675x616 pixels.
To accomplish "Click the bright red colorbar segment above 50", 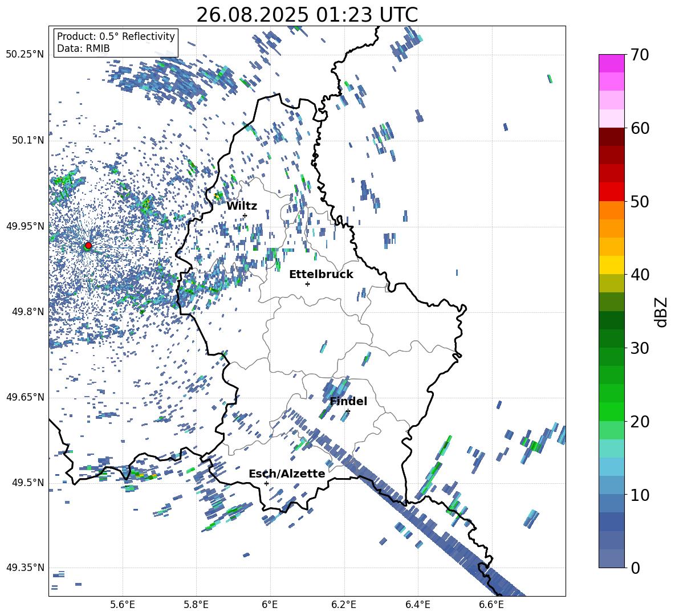I will (611, 192).
